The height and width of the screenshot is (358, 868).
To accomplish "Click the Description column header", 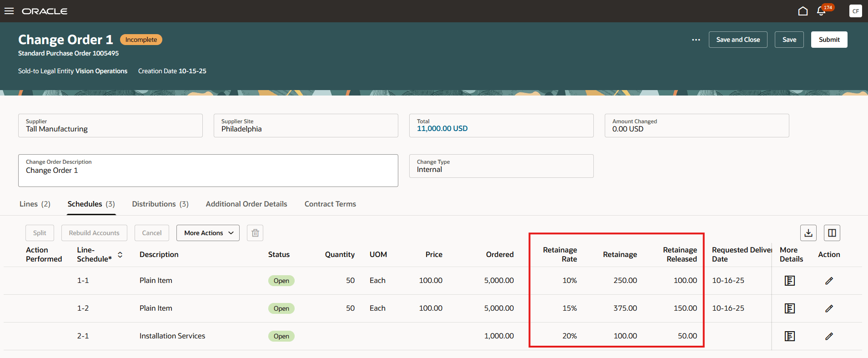I will [x=159, y=255].
